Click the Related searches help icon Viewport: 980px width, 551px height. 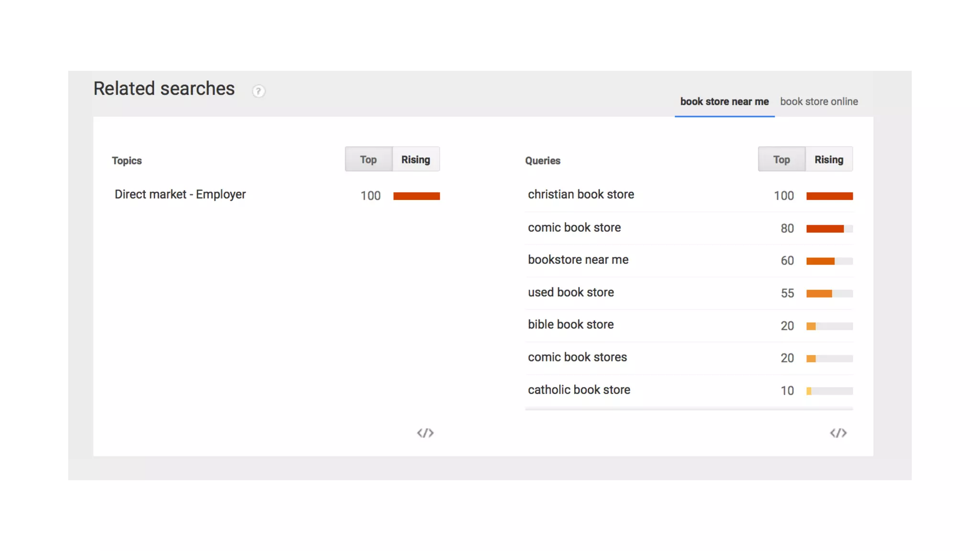[258, 91]
